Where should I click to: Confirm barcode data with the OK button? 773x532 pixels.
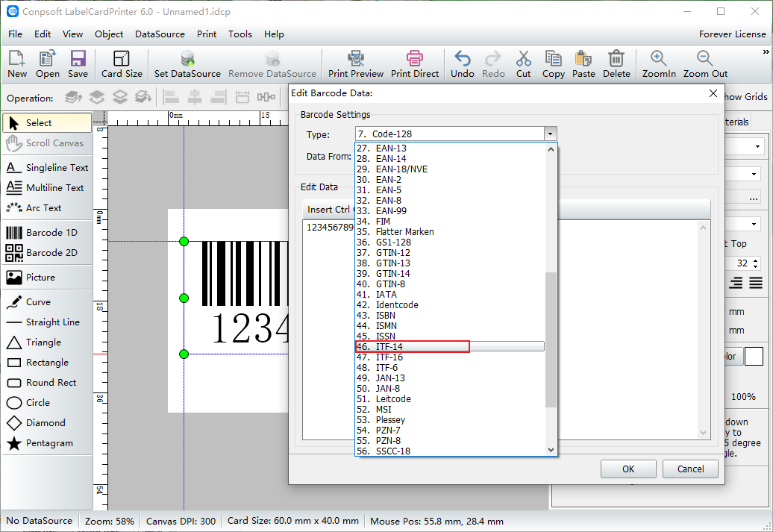628,469
